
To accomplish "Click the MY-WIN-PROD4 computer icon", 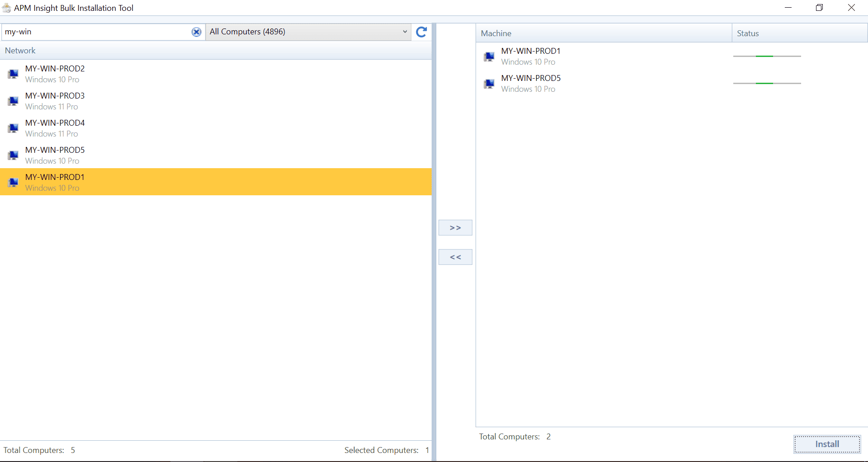I will (14, 128).
